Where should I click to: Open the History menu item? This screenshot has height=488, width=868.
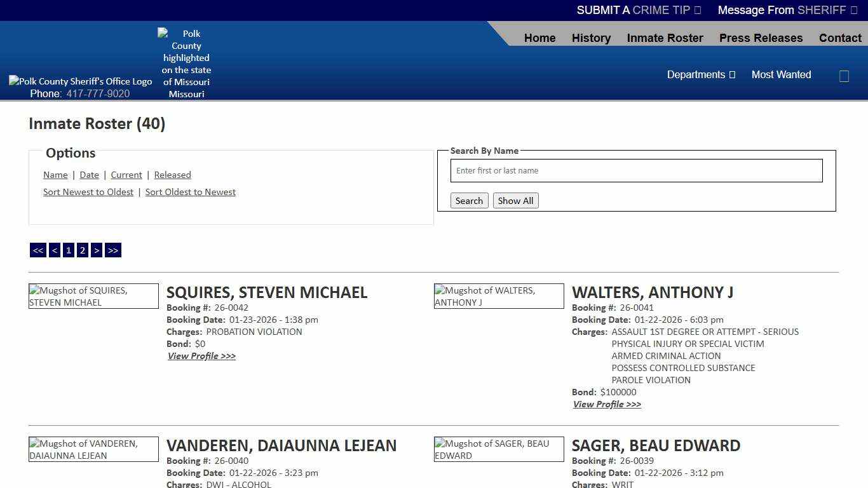tap(591, 37)
